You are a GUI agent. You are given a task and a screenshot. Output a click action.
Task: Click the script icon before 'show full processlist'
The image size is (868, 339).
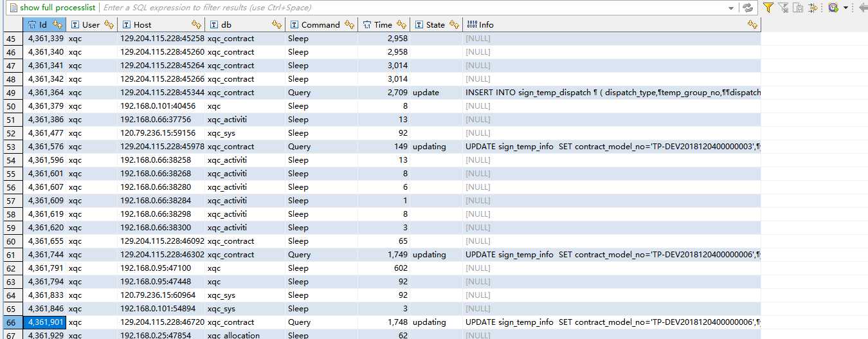pyautogui.click(x=14, y=8)
